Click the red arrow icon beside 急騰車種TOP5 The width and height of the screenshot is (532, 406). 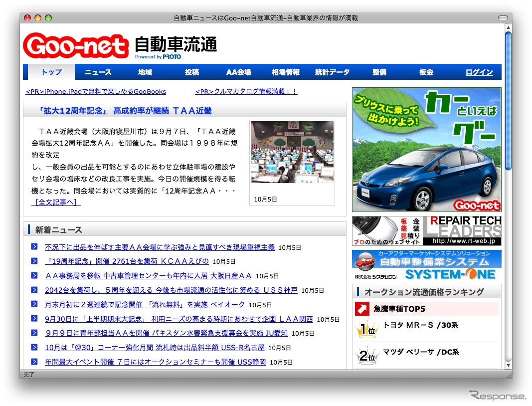(x=361, y=309)
